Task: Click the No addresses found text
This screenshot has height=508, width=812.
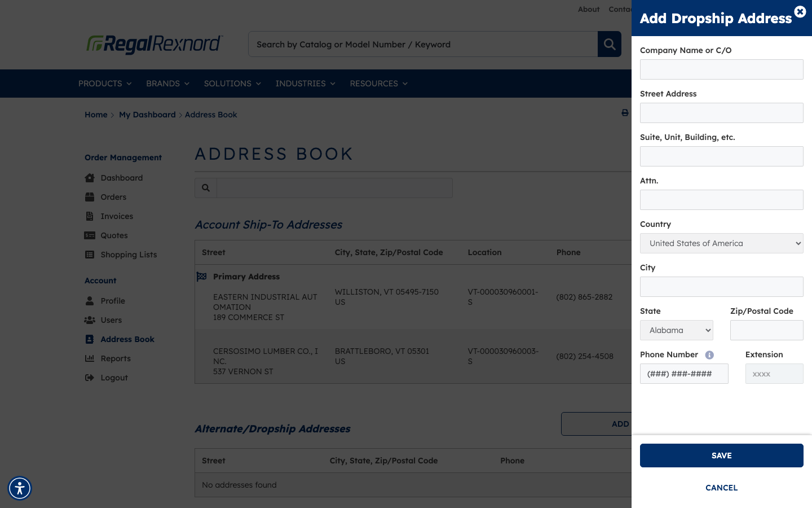Action: coord(239,485)
